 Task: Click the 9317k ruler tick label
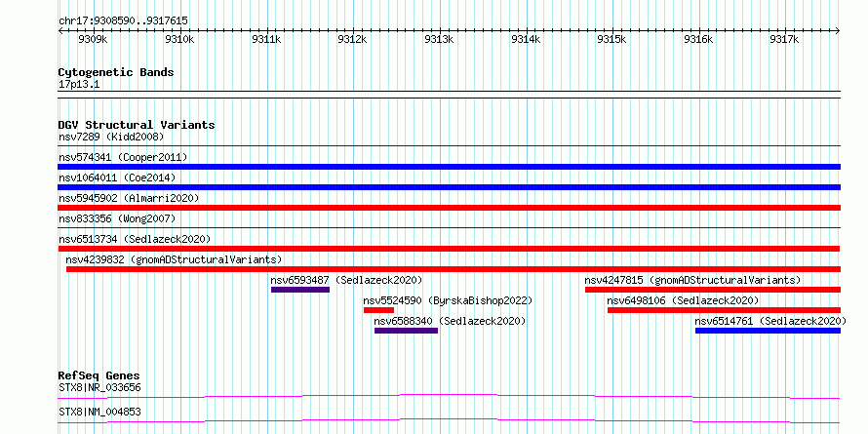784,39
